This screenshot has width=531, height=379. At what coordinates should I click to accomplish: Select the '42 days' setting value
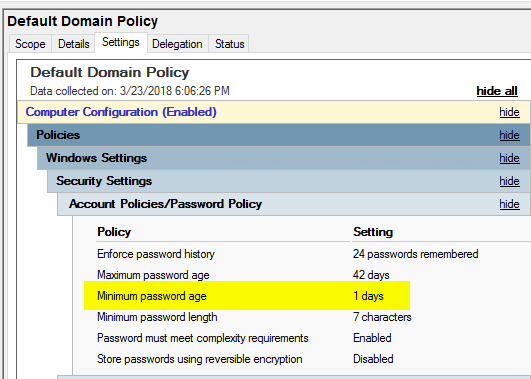(371, 275)
